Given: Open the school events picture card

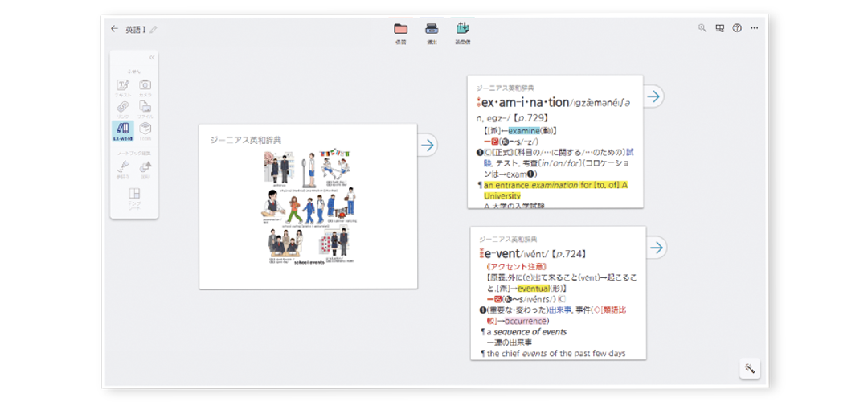Looking at the screenshot, I should point(308,206).
